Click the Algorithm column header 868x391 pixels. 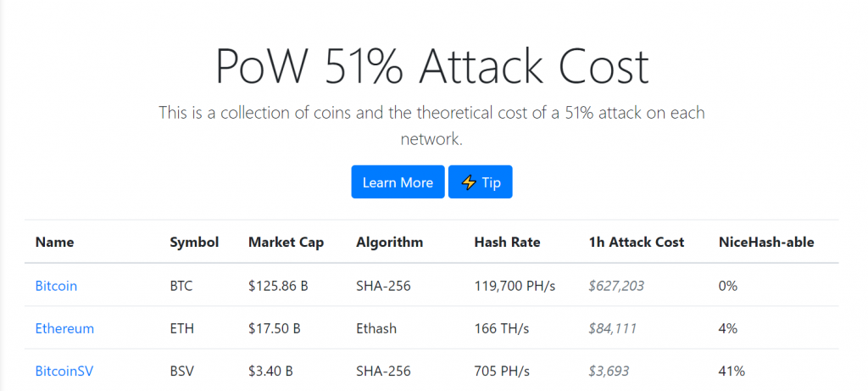(389, 242)
